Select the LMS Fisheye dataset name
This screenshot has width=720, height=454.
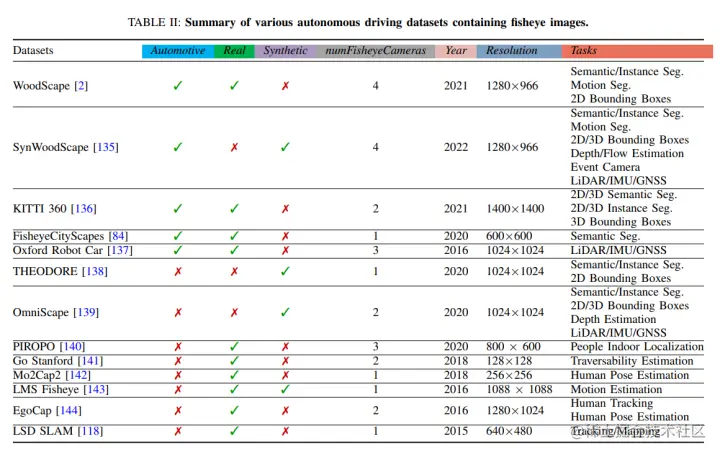46,390
